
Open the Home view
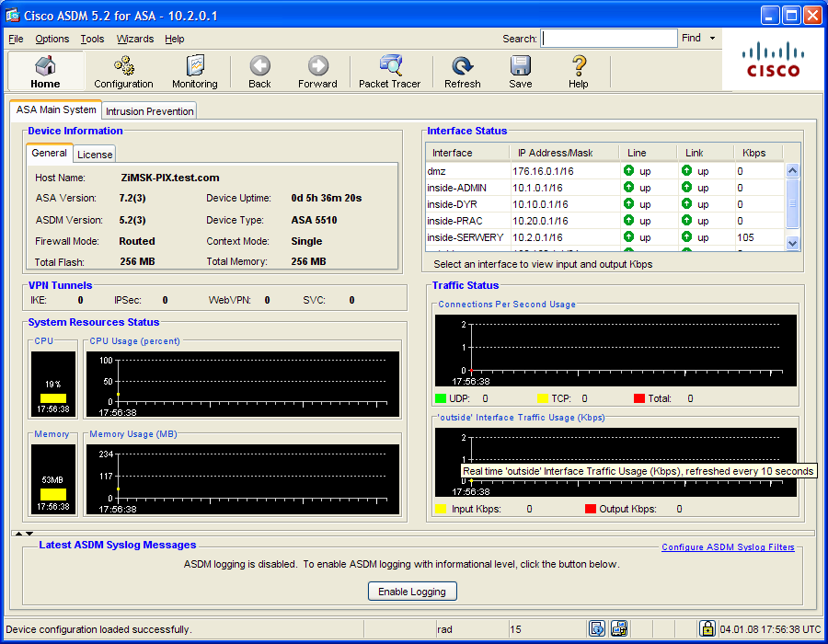pos(45,72)
